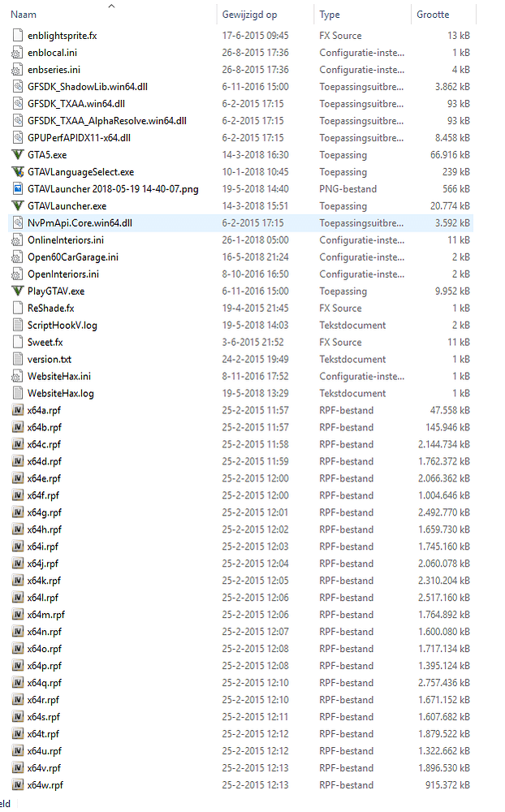Select the x64l.rpf file name
Image resolution: width=505 pixels, height=812 pixels.
[x=42, y=598]
